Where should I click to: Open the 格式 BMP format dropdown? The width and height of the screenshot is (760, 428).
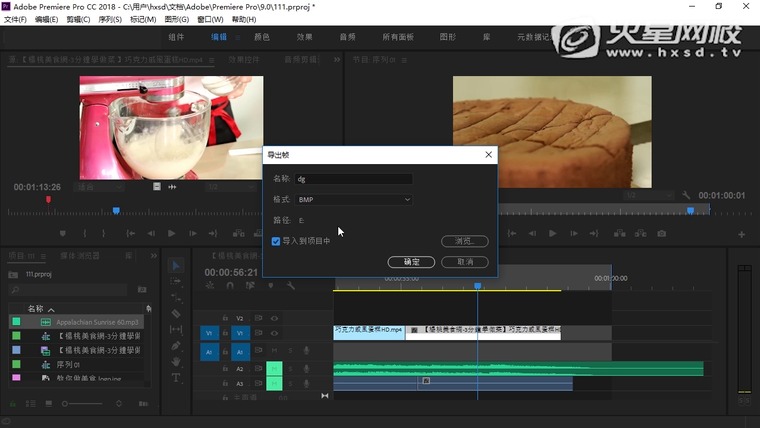pos(354,200)
